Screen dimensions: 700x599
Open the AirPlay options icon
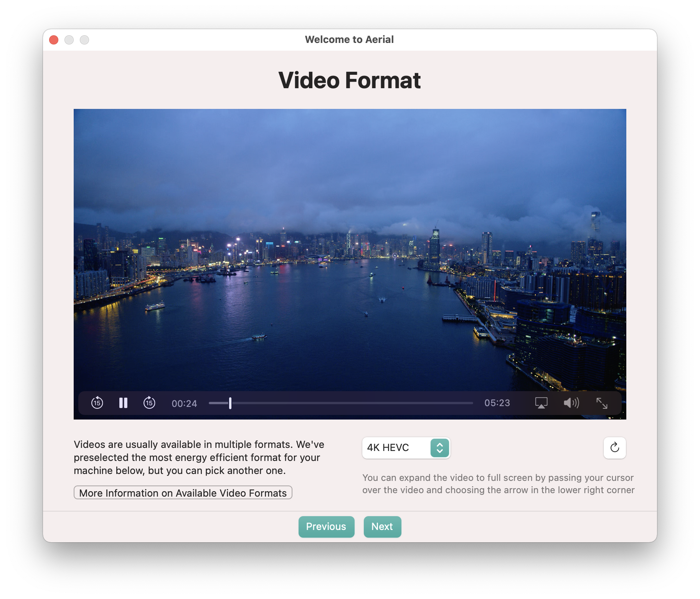click(x=541, y=403)
